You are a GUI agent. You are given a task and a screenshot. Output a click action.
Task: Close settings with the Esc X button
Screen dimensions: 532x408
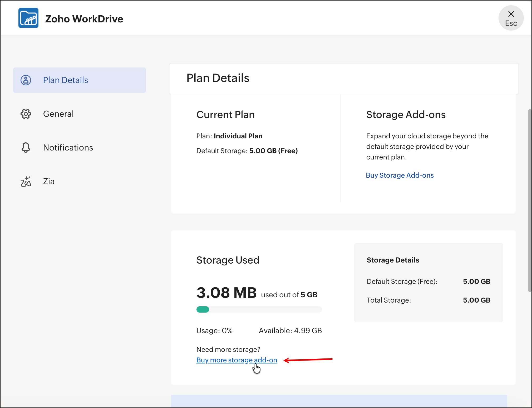[x=511, y=18]
